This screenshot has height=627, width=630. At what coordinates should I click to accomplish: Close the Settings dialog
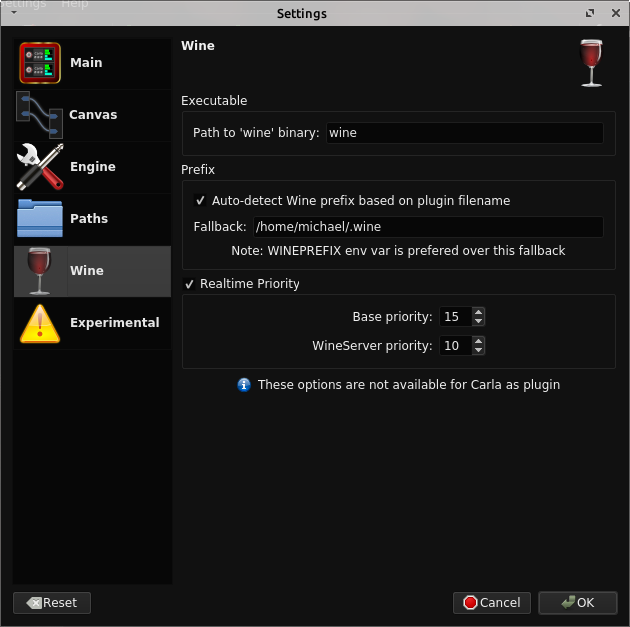click(x=616, y=13)
